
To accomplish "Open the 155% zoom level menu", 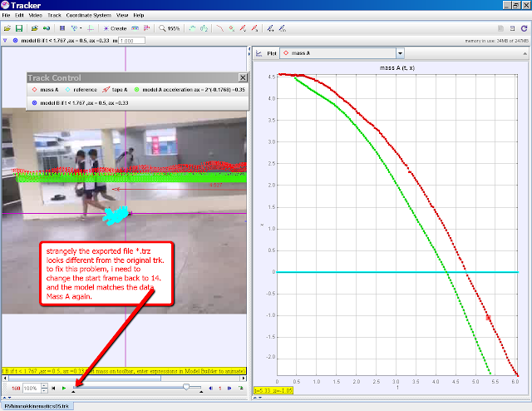I will click(174, 29).
